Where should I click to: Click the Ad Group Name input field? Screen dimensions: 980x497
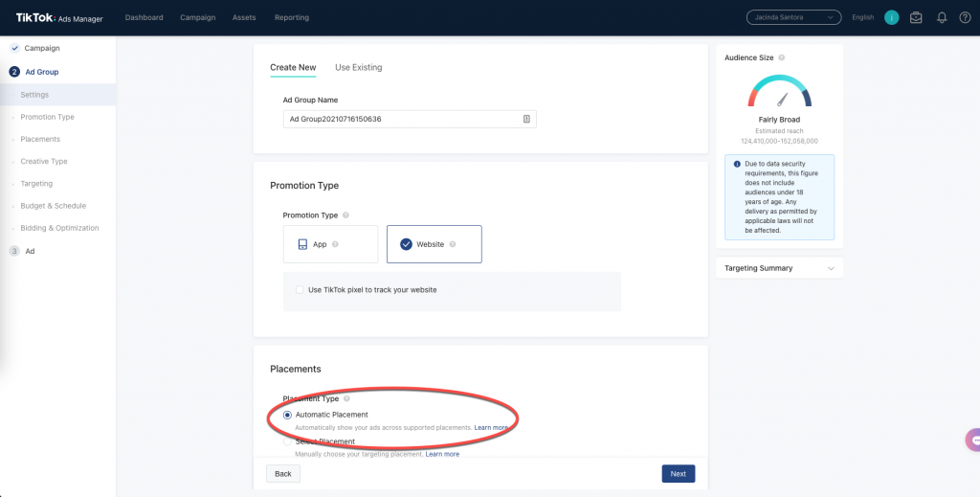(410, 119)
